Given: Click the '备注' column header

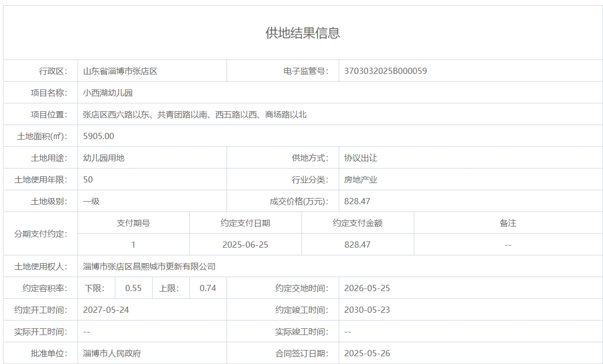Looking at the screenshot, I should (x=508, y=223).
